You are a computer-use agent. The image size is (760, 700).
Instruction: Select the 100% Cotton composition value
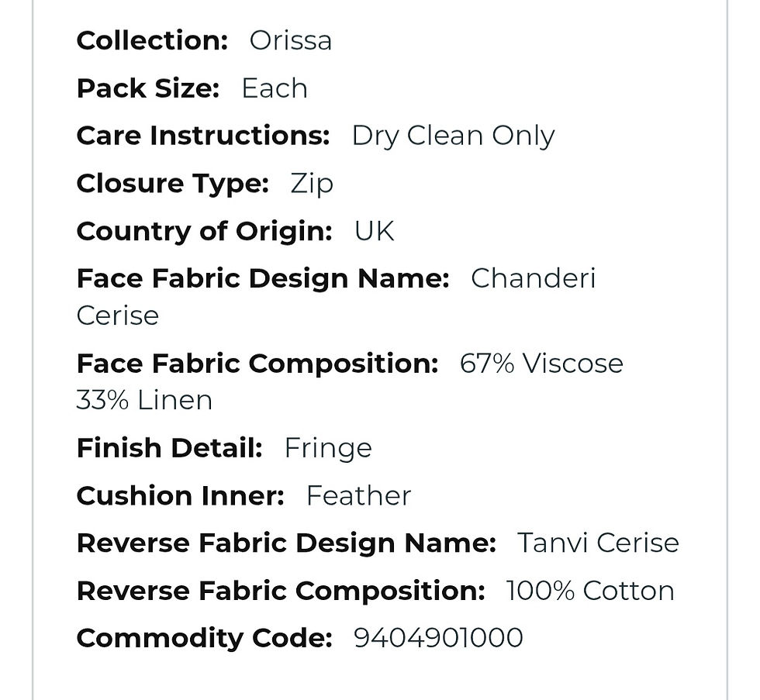tap(590, 591)
